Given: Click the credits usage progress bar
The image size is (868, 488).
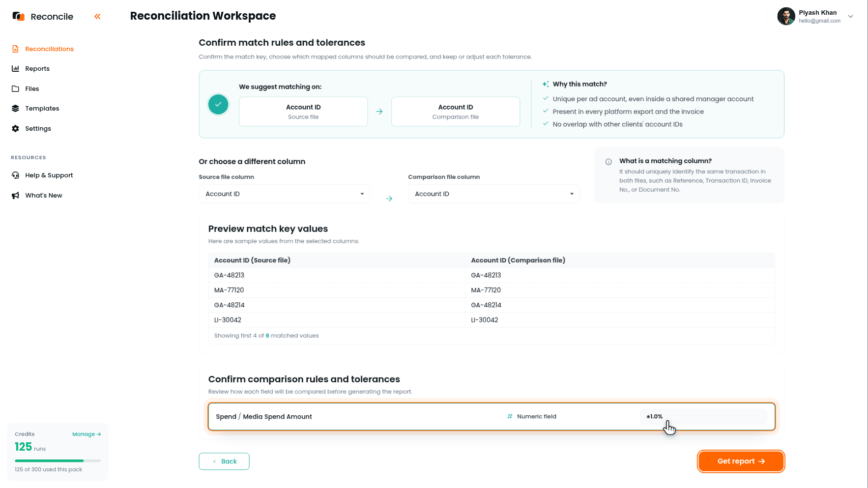Looking at the screenshot, I should tap(58, 461).
